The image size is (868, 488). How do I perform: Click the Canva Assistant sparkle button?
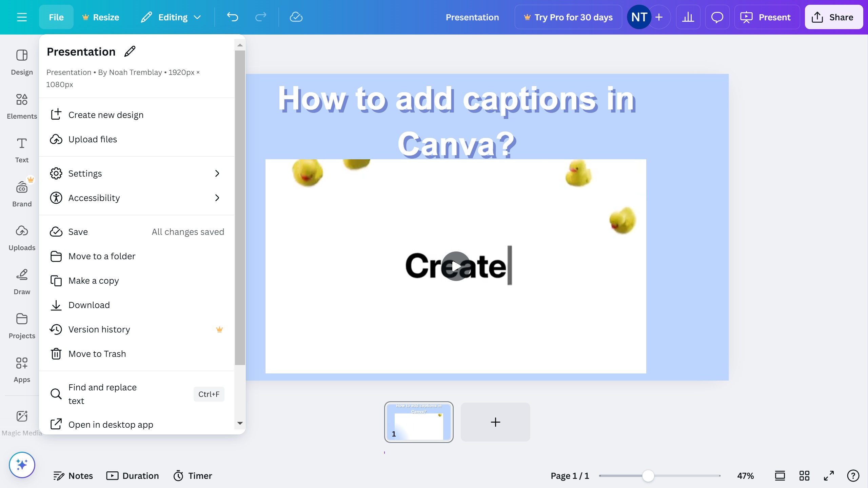click(22, 465)
